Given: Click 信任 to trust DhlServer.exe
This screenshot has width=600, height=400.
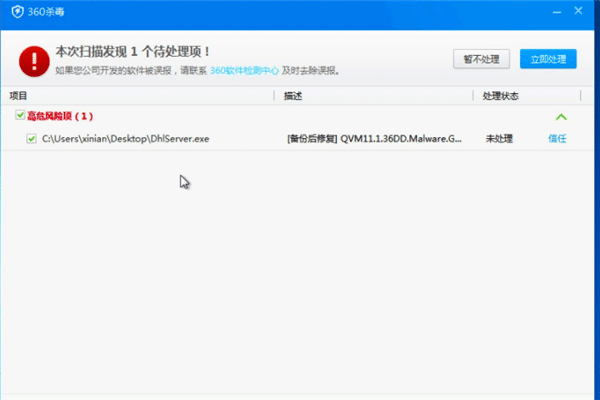Looking at the screenshot, I should [x=557, y=138].
